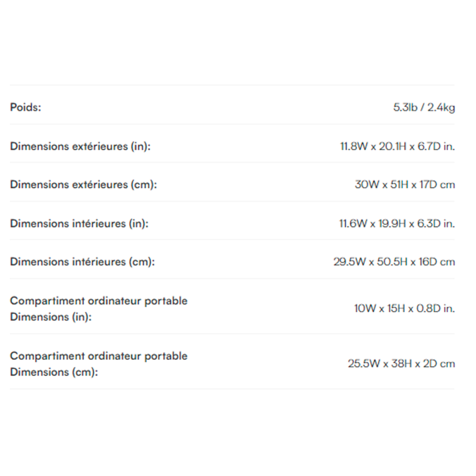Select the 29.5W interior width value
The width and height of the screenshot is (476, 476).
click(x=349, y=261)
